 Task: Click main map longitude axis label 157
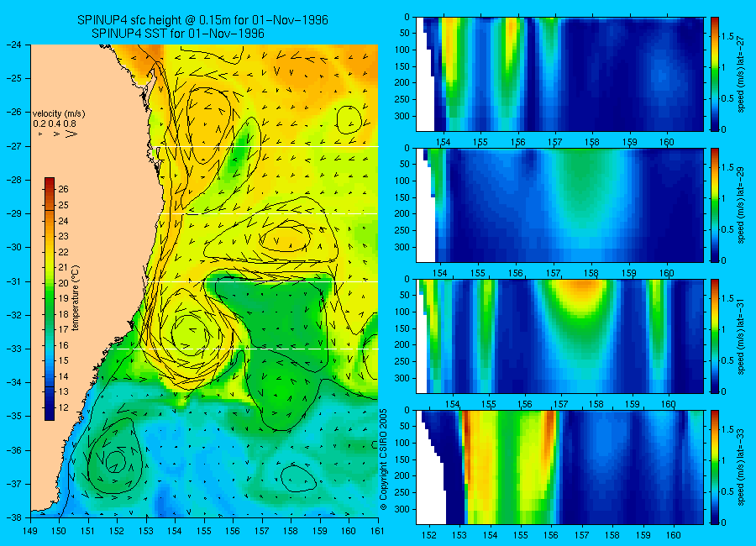(x=262, y=532)
